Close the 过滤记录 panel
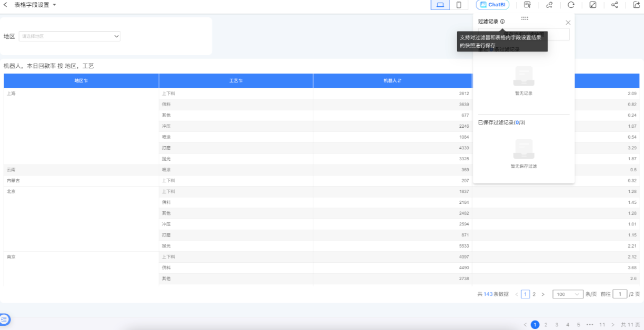The height and width of the screenshot is (330, 644). coord(568,23)
